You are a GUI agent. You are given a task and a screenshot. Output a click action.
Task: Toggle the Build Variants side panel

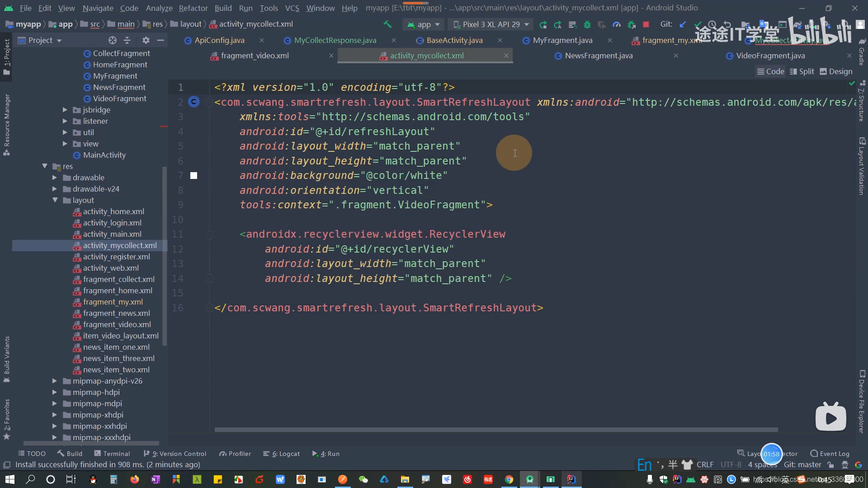tap(7, 359)
